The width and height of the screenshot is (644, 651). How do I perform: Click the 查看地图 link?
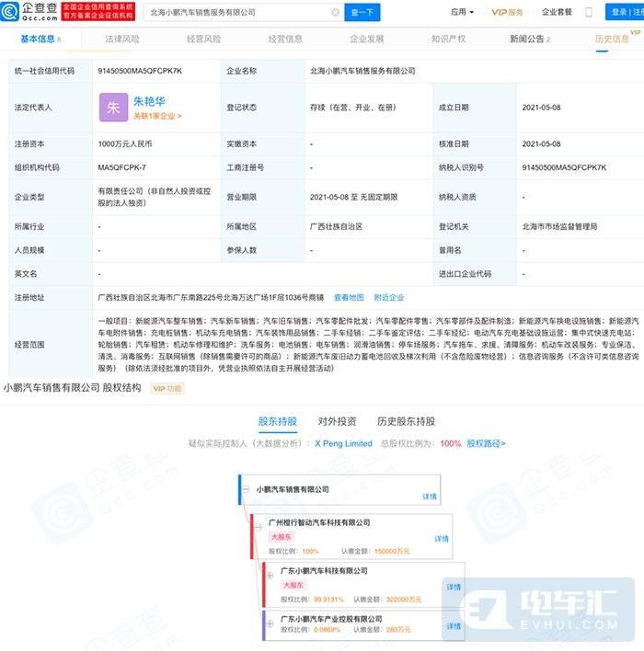pyautogui.click(x=348, y=298)
